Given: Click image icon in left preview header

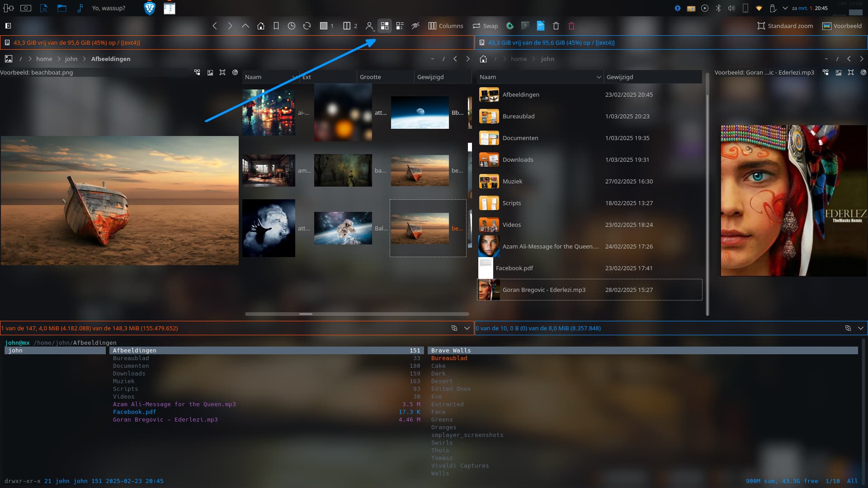Looking at the screenshot, I should click(x=210, y=72).
